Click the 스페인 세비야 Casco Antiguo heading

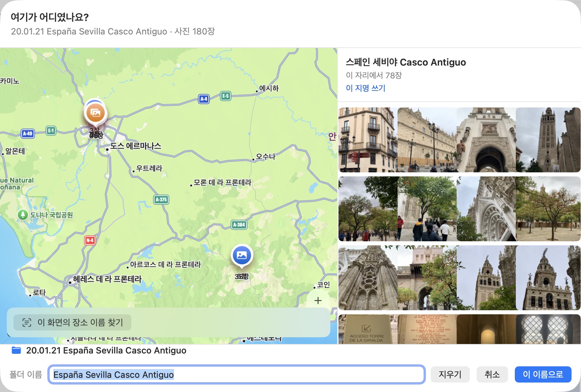coord(406,62)
